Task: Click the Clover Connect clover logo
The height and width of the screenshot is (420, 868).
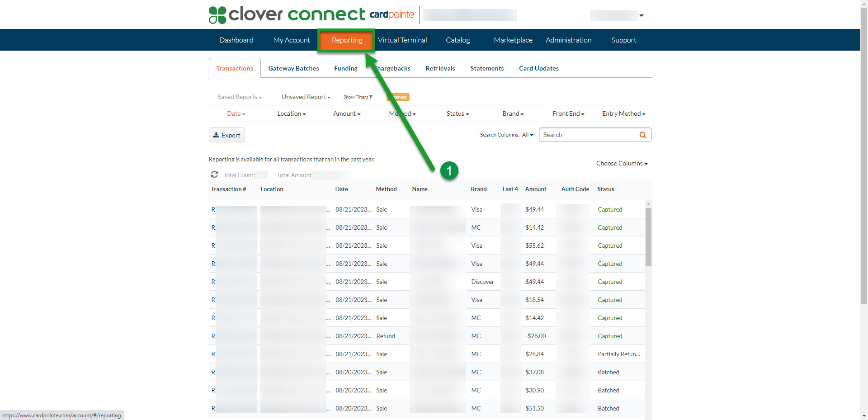Action: coord(217,15)
